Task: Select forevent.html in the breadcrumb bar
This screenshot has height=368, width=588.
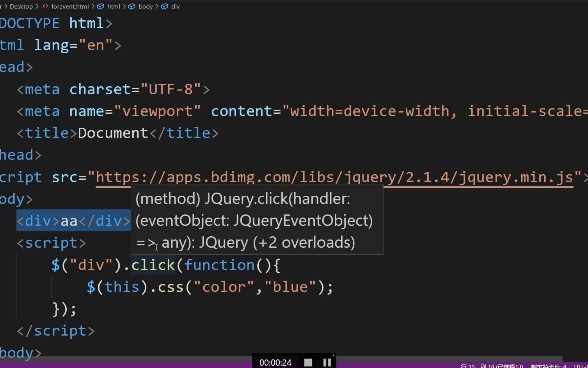Action: pos(70,6)
